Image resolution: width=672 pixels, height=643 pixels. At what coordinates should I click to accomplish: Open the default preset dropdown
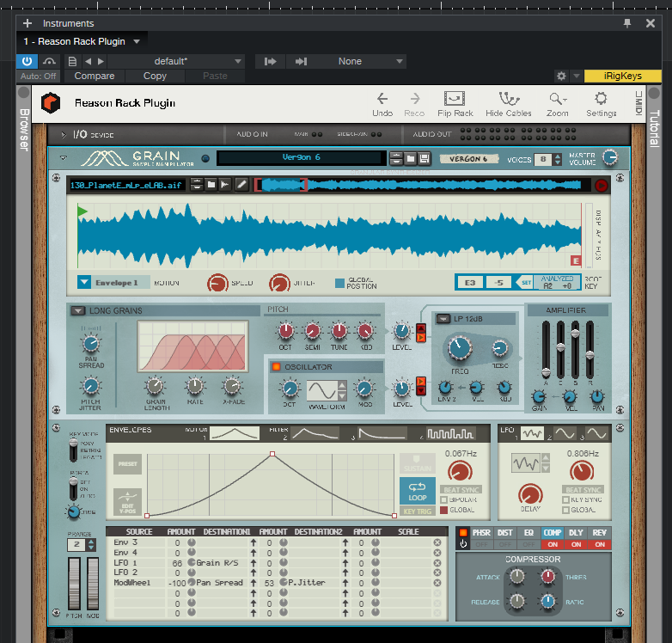pyautogui.click(x=238, y=61)
